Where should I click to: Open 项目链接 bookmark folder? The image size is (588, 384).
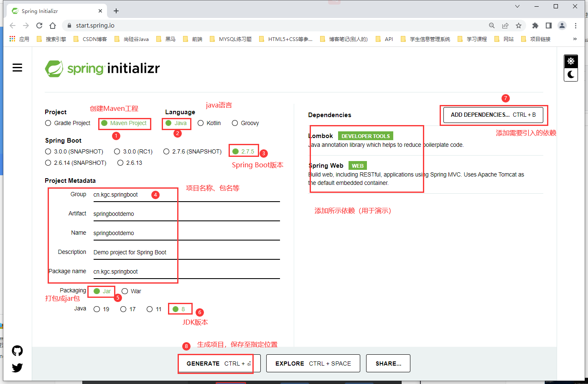[536, 39]
